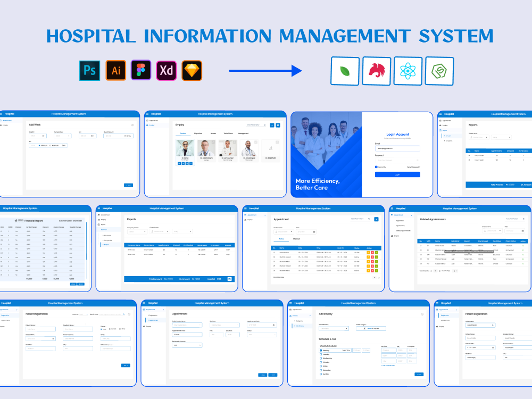
Task: Click the Email input on the login form
Action: point(398,148)
